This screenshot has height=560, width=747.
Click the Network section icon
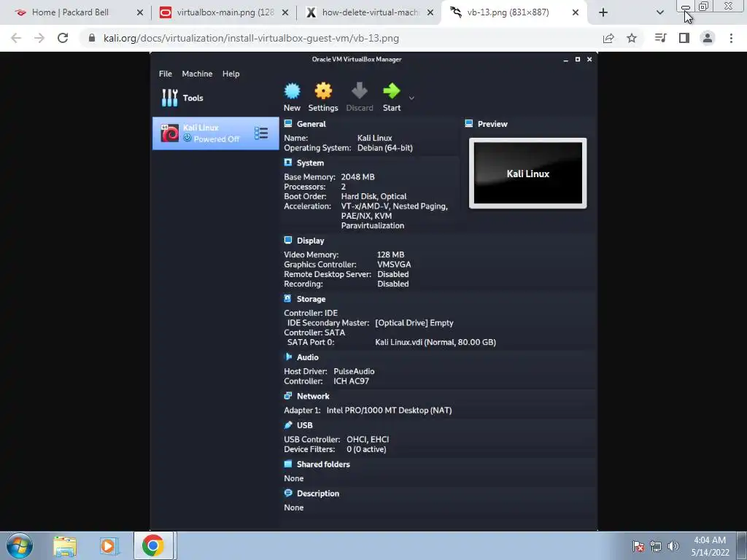coord(287,396)
